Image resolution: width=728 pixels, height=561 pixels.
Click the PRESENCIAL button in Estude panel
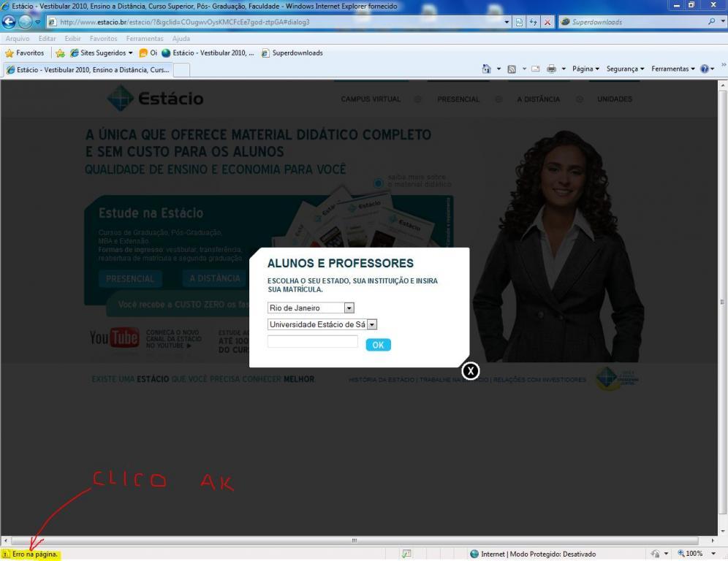(x=130, y=278)
